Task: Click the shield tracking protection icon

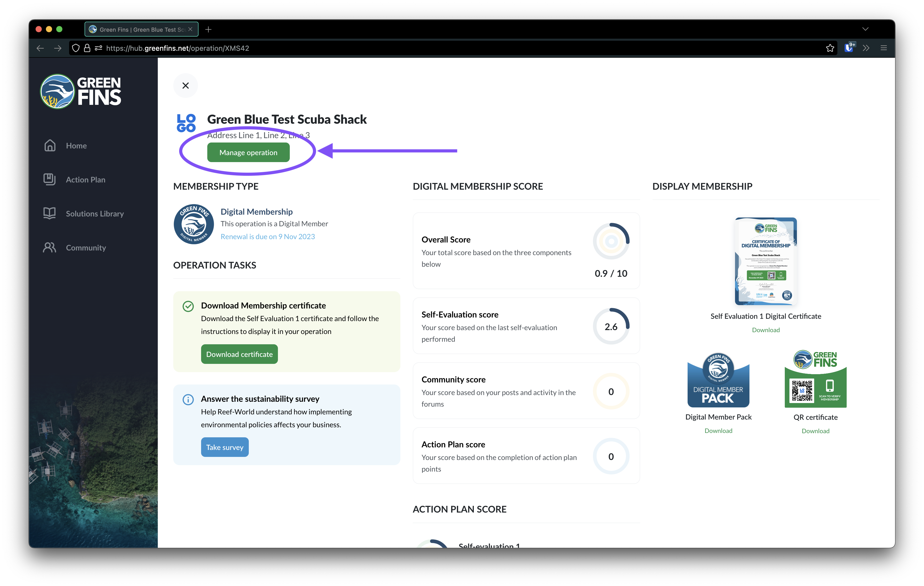Action: coord(76,48)
